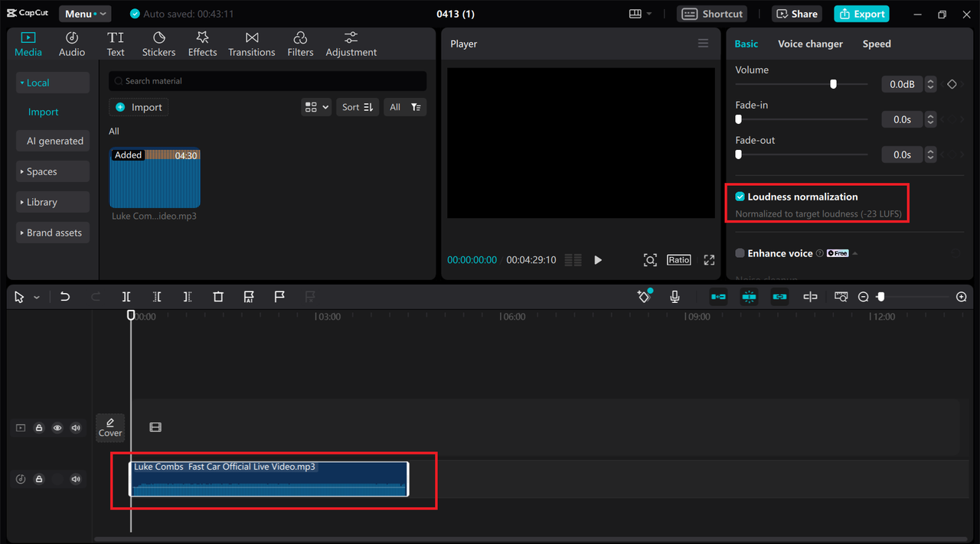Click the Ratio button in Player

point(679,260)
